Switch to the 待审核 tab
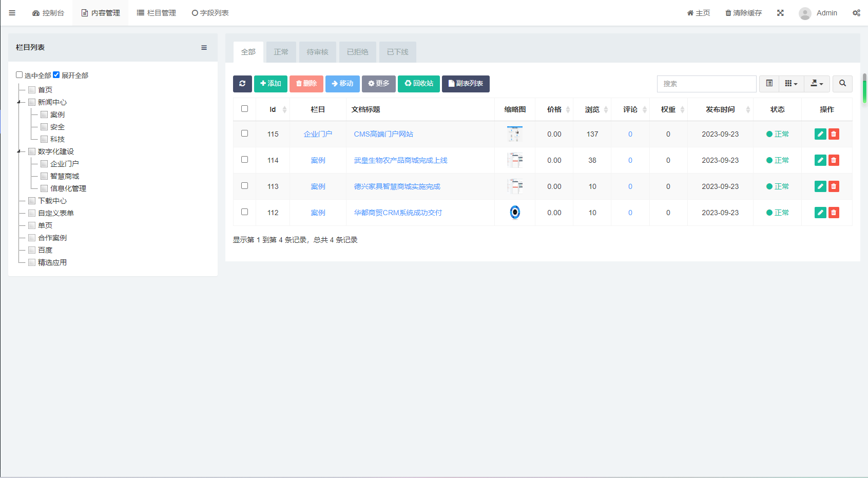868x478 pixels. [x=317, y=52]
